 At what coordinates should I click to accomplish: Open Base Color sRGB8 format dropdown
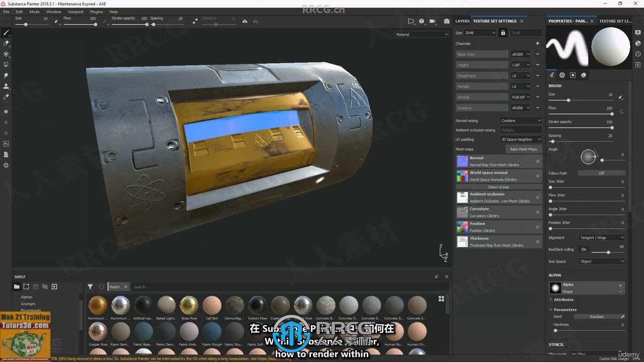(x=521, y=54)
